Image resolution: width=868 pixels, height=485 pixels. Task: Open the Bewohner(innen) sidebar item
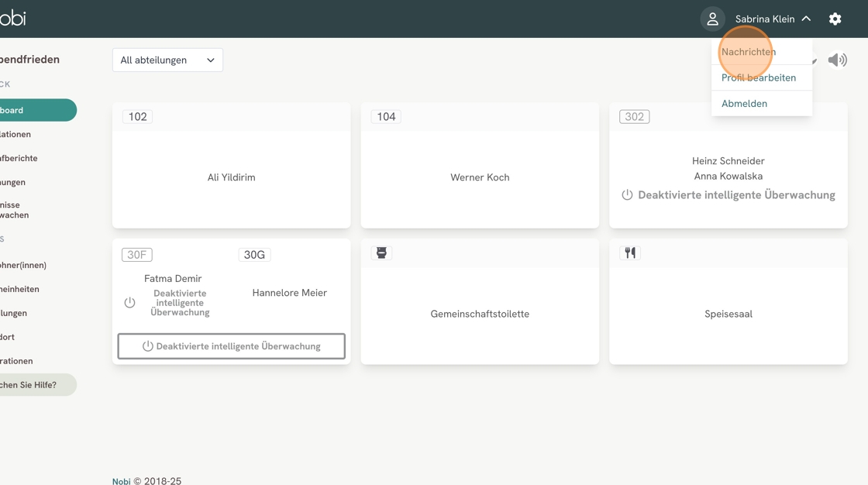[23, 265]
